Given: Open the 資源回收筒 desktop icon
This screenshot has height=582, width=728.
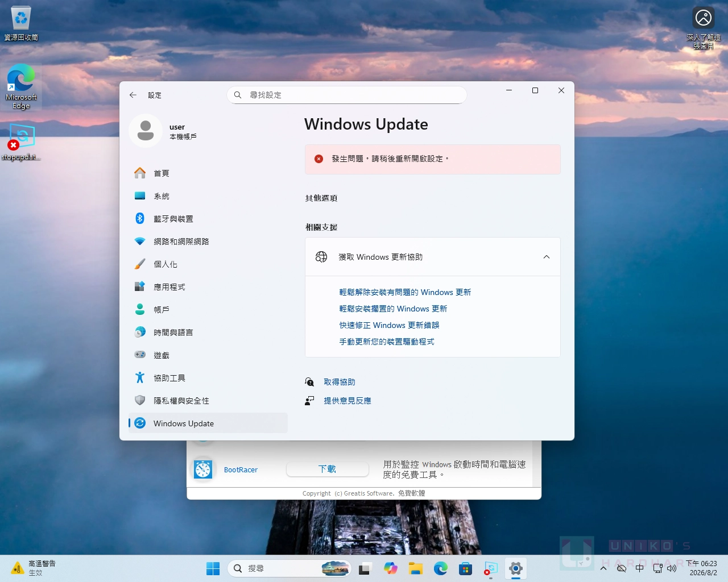Looking at the screenshot, I should (21, 23).
